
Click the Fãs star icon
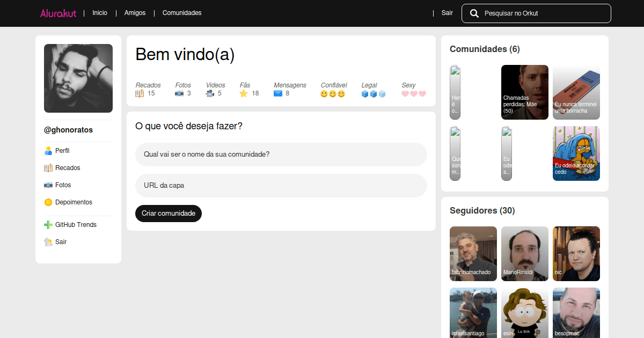244,93
